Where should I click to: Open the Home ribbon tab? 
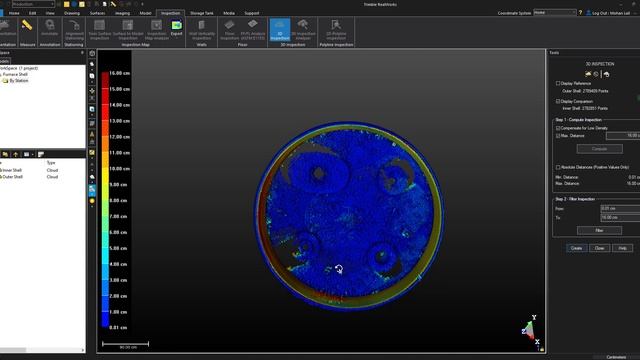click(14, 13)
